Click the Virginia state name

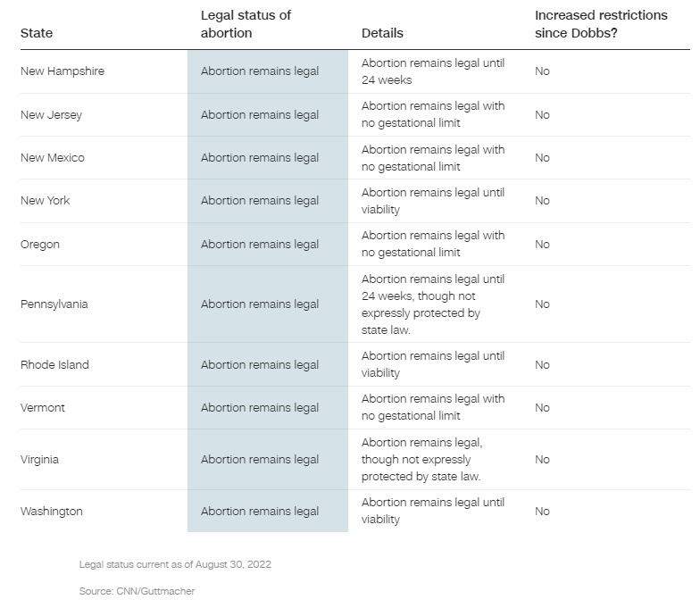click(x=42, y=460)
